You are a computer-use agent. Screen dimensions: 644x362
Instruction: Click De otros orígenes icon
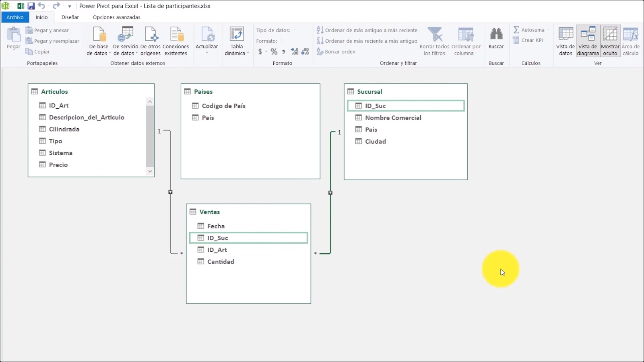[151, 35]
